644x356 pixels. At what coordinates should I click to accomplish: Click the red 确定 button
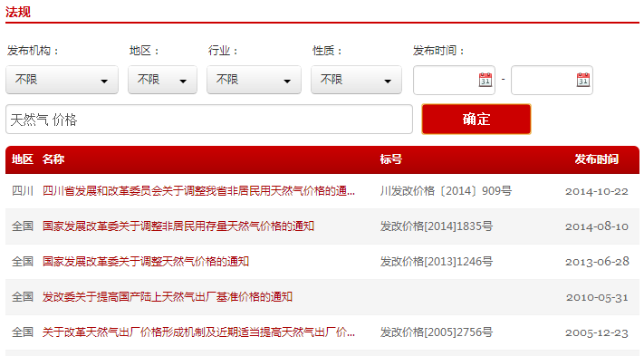click(x=476, y=119)
